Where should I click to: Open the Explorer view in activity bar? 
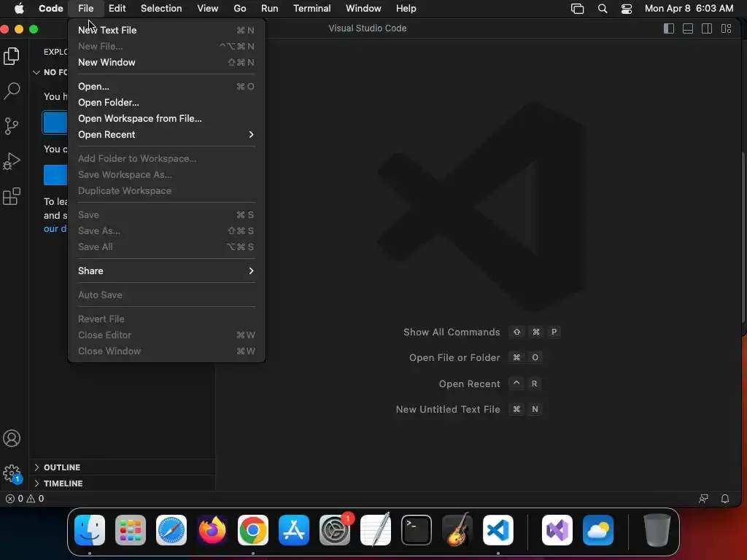12,56
